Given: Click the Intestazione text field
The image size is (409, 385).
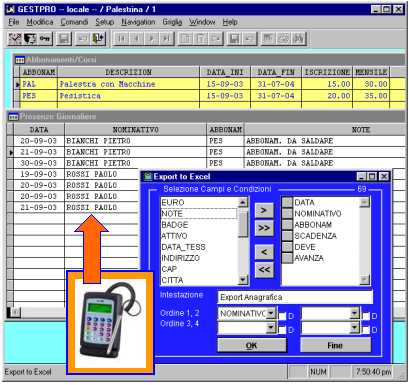Looking at the screenshot, I should tap(295, 297).
